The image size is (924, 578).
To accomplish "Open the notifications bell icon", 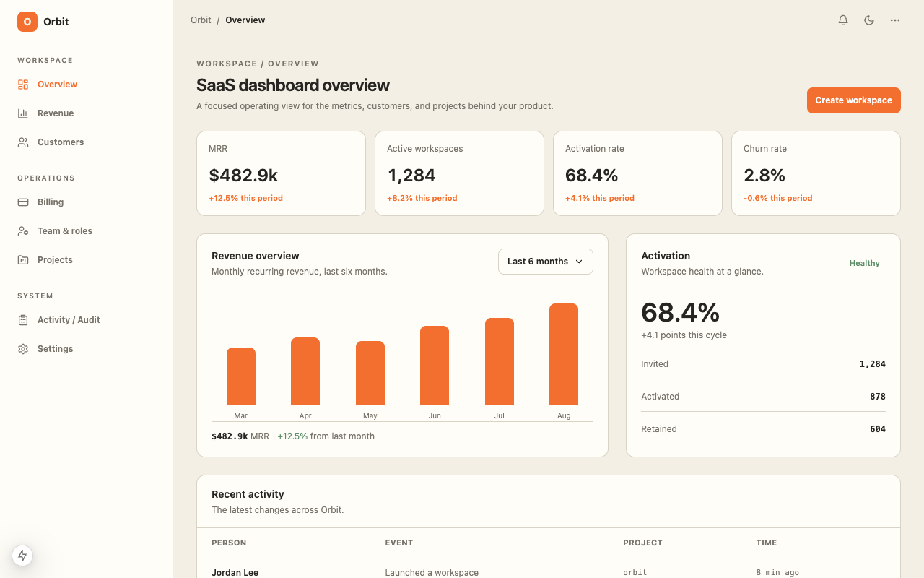I will [x=843, y=20].
